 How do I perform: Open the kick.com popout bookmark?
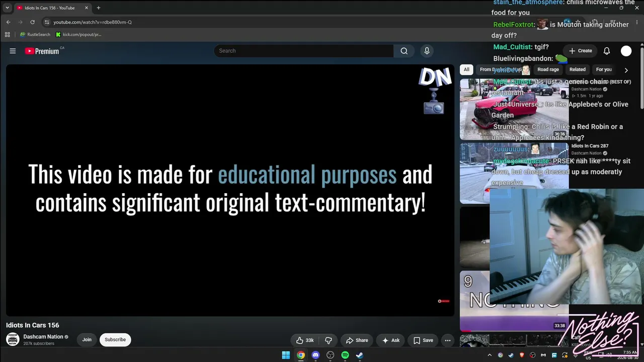point(78,35)
